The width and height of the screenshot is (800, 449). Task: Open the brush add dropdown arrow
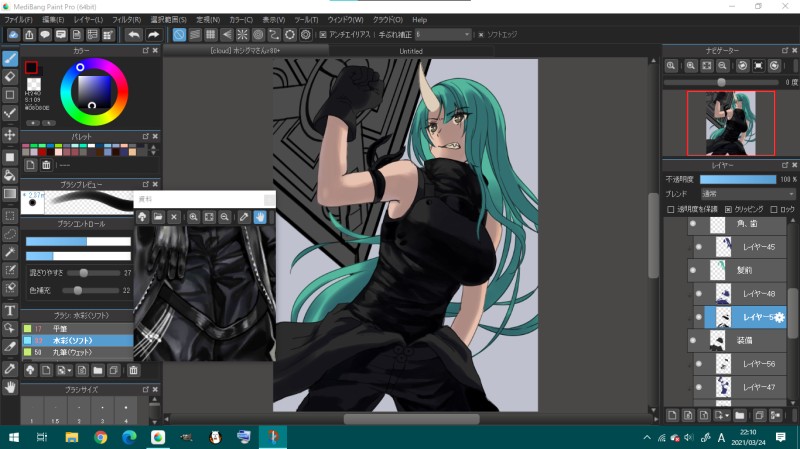[70, 371]
